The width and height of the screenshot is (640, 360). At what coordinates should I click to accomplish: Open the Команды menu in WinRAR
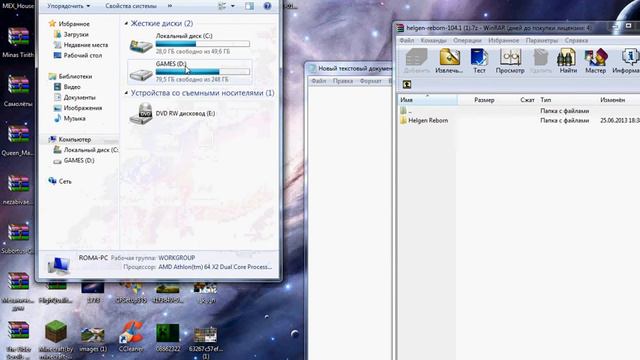433,40
